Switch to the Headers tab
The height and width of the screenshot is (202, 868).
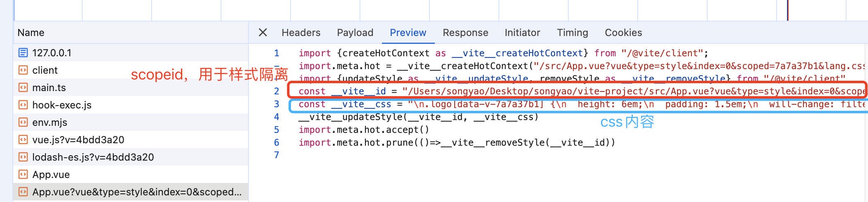coord(301,33)
